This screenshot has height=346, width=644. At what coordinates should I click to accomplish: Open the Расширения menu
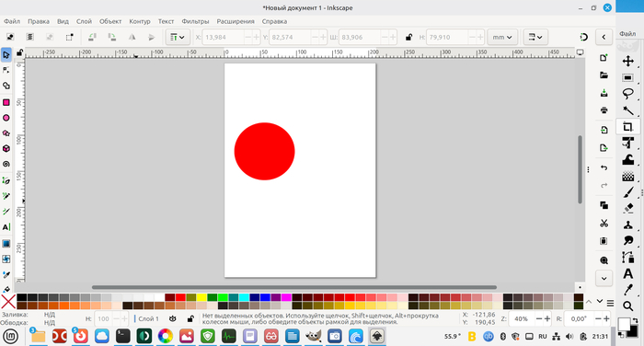coord(236,21)
